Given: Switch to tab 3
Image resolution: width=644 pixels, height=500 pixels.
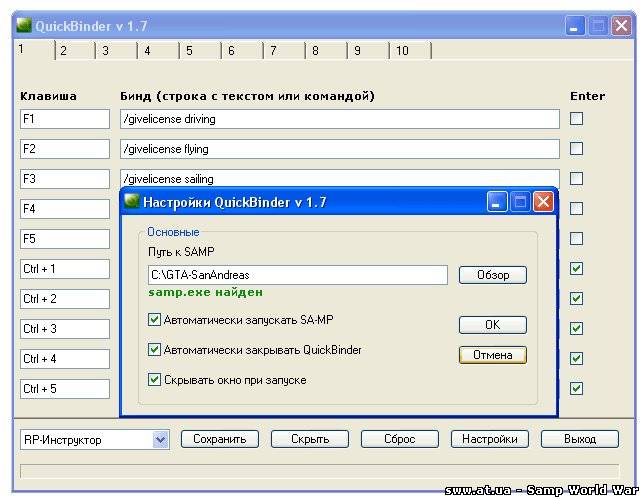Looking at the screenshot, I should point(117,51).
